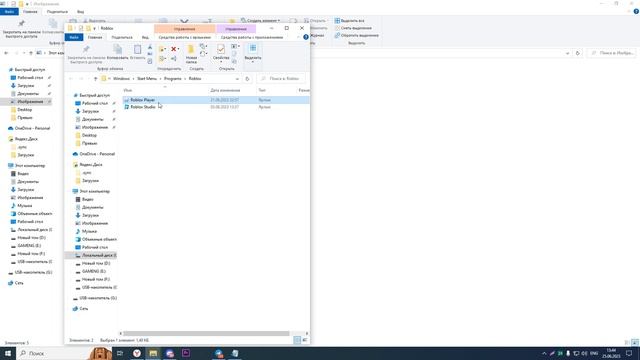Select Объемные объекты in the Изображения window sidebar

click(x=35, y=214)
